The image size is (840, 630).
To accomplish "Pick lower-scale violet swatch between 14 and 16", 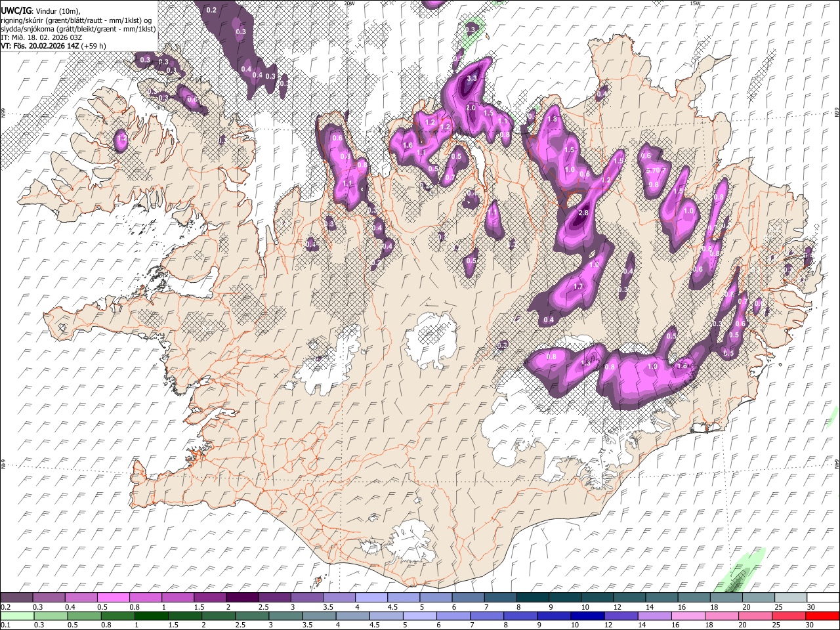I will [654, 616].
